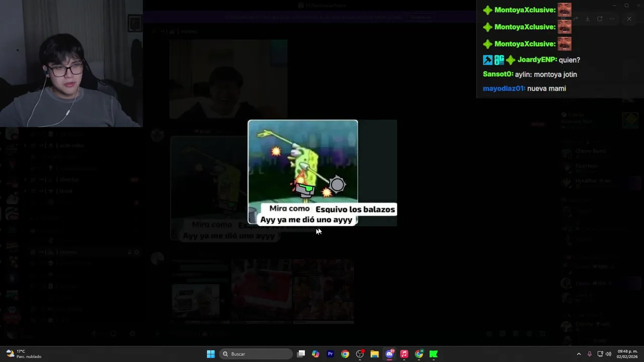Open OBS Studio icon with red dot
The image size is (644, 362).
click(x=360, y=354)
